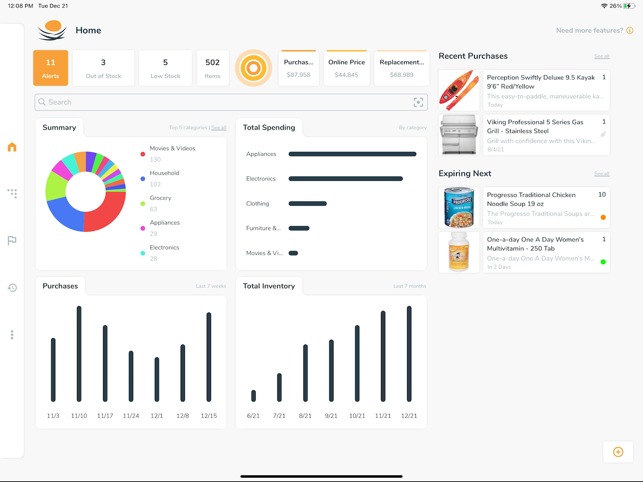Tap the Clothing spending bar
This screenshot has height=482, width=643.
pos(308,203)
